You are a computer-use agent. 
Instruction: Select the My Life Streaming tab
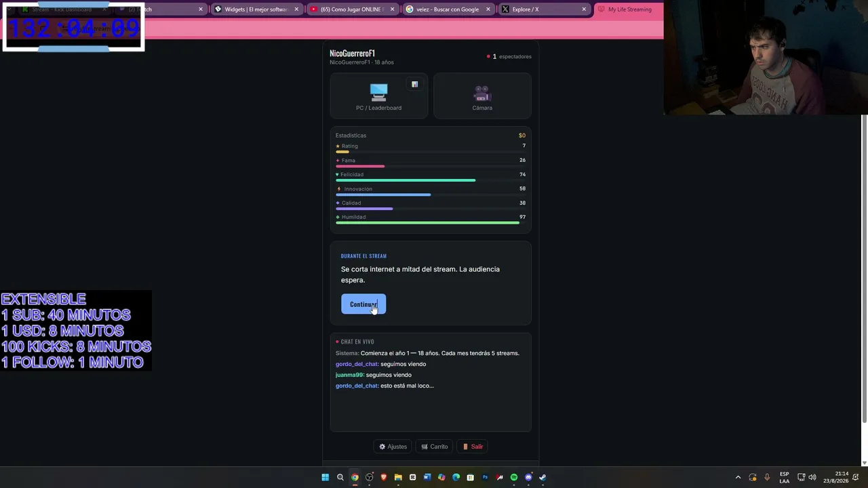click(628, 9)
